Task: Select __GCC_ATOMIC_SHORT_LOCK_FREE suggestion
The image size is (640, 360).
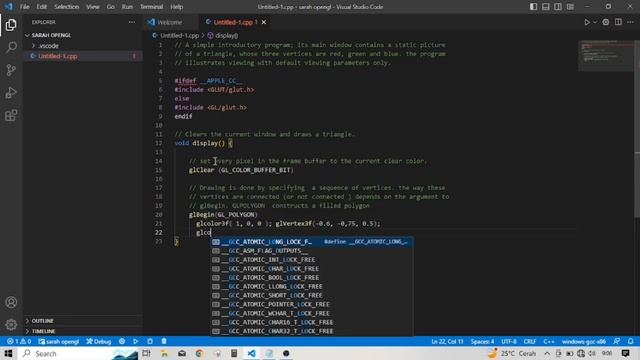Action: [x=312, y=296]
